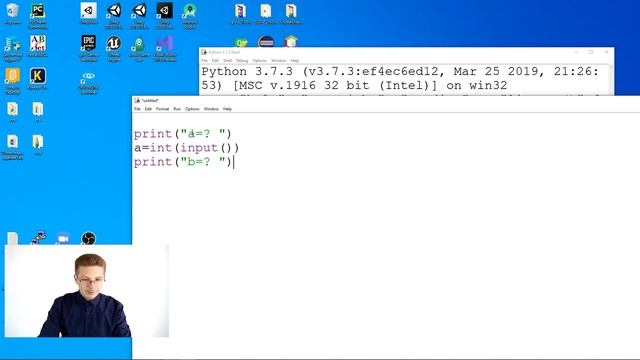Open the Run menu in the editor
Screen dimensions: 640x360
177,109
